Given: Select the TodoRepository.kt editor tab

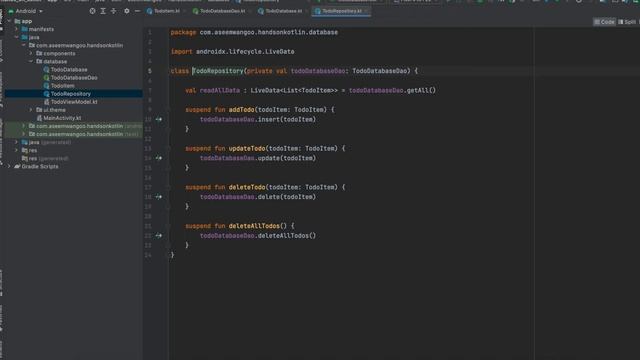Looking at the screenshot, I should tap(341, 11).
